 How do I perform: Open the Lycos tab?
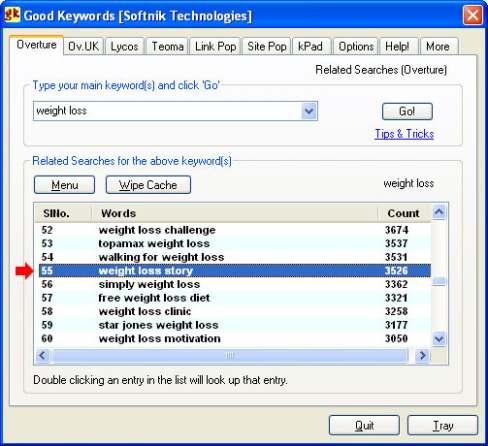124,46
